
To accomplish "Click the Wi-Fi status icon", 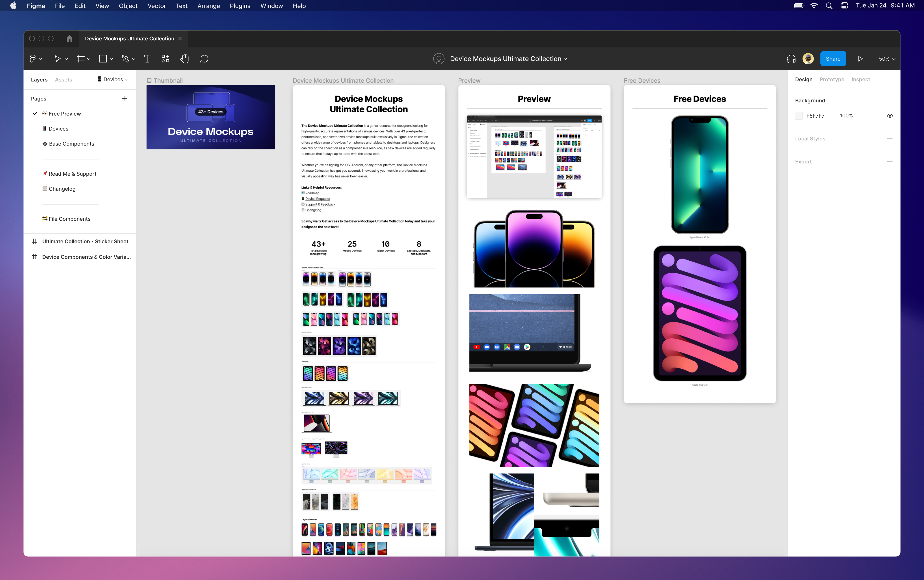I will coord(814,6).
